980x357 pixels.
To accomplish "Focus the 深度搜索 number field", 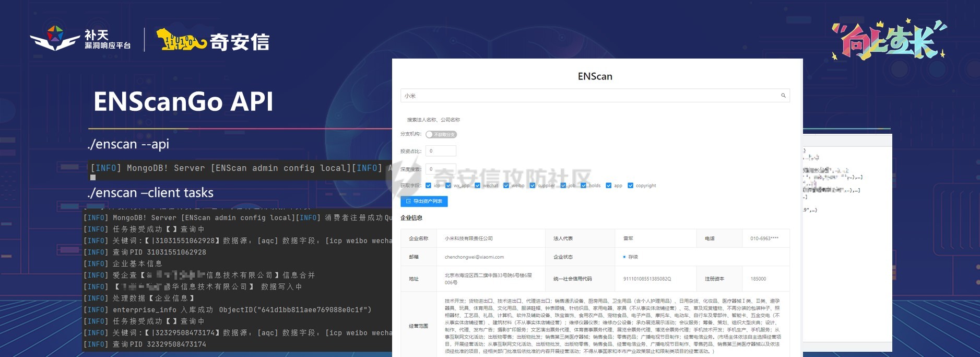I will tap(441, 169).
